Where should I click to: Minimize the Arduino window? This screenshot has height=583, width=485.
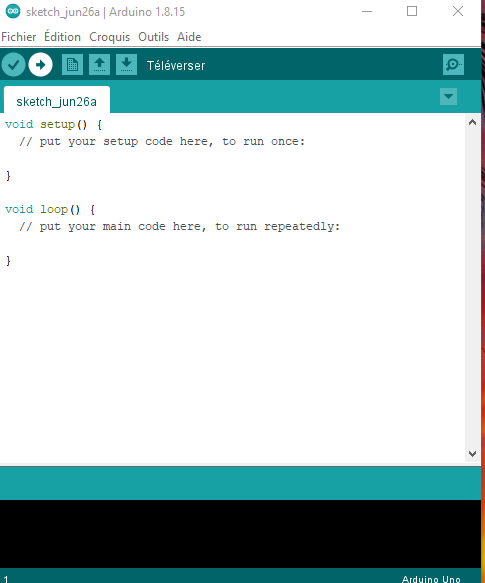(367, 11)
